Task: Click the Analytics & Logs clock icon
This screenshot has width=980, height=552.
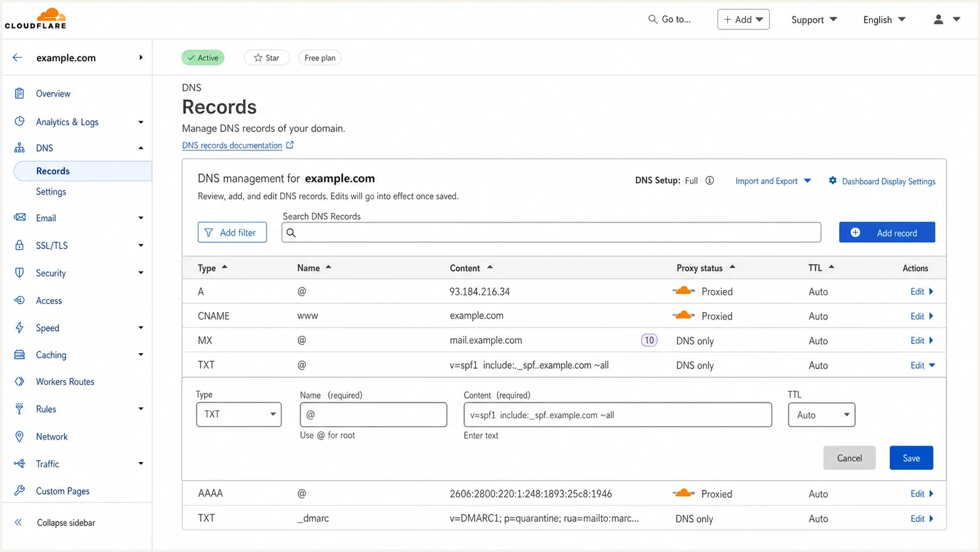Action: [19, 121]
